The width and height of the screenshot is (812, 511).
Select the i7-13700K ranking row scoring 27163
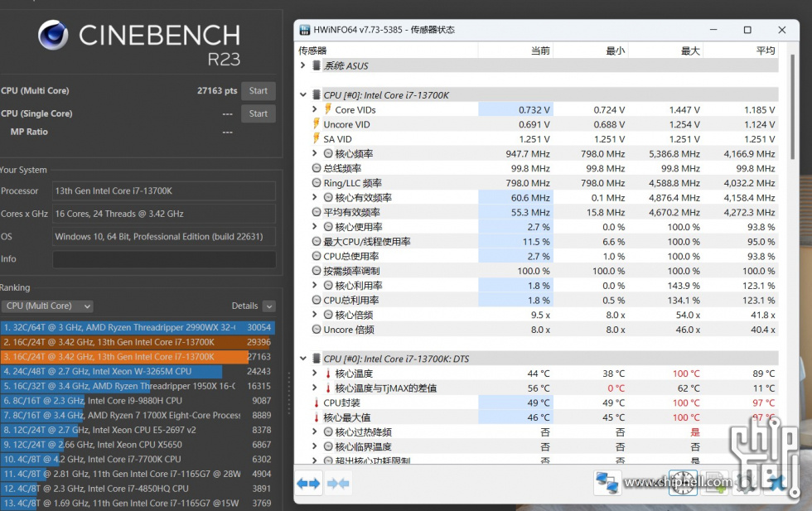(x=138, y=357)
